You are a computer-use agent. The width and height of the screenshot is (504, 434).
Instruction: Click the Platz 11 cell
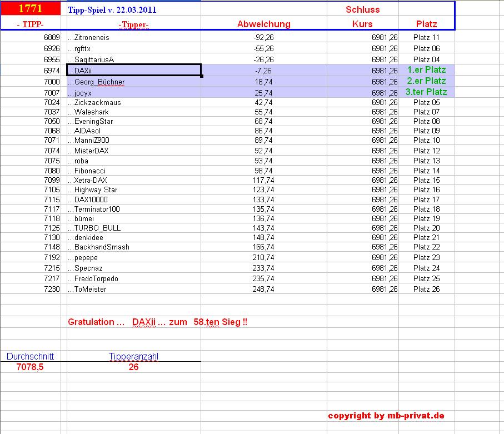(427, 37)
